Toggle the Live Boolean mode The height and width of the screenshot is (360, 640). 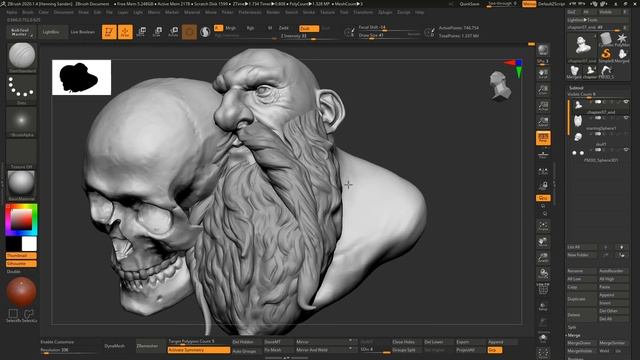tap(83, 32)
